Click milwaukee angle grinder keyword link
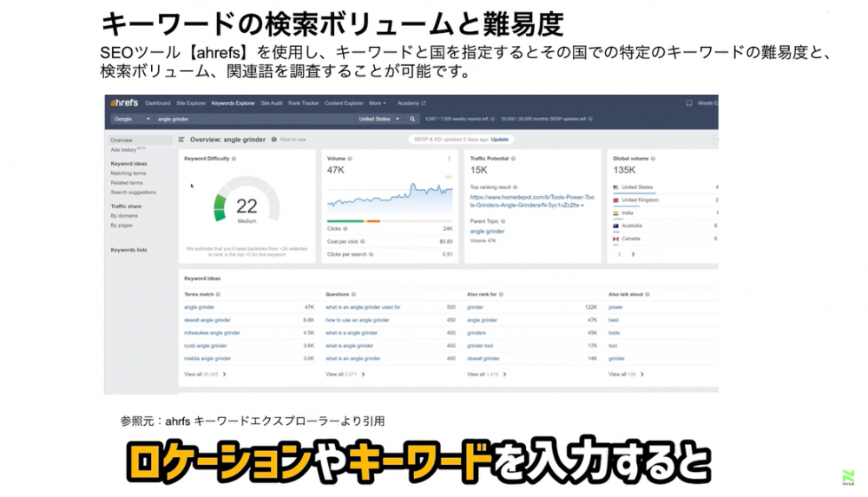868x497 pixels. pyautogui.click(x=212, y=333)
